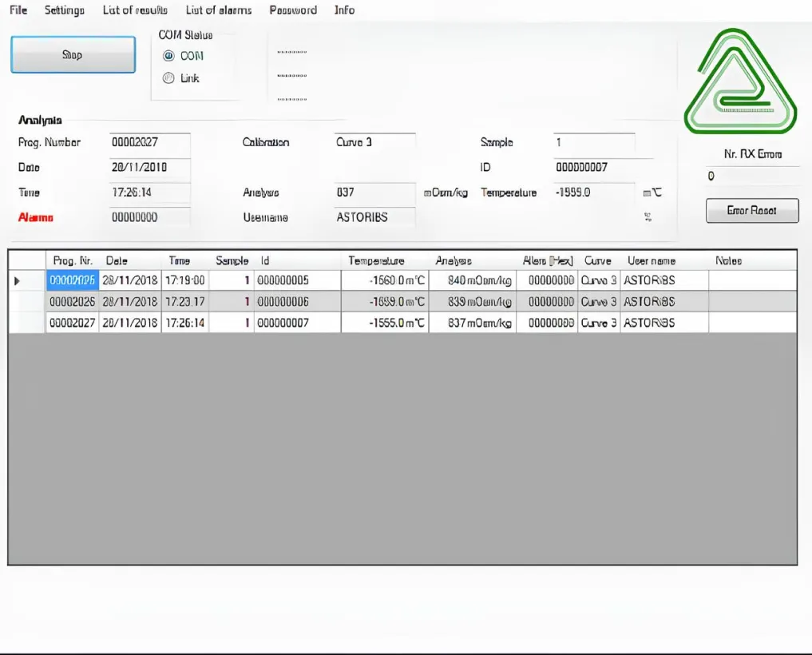Image resolution: width=812 pixels, height=655 pixels.
Task: Click the Error Reset button
Action: click(751, 211)
